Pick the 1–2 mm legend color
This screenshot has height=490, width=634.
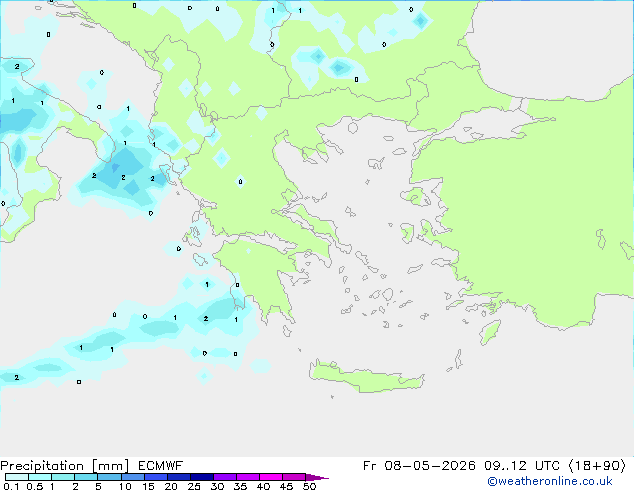[63, 477]
